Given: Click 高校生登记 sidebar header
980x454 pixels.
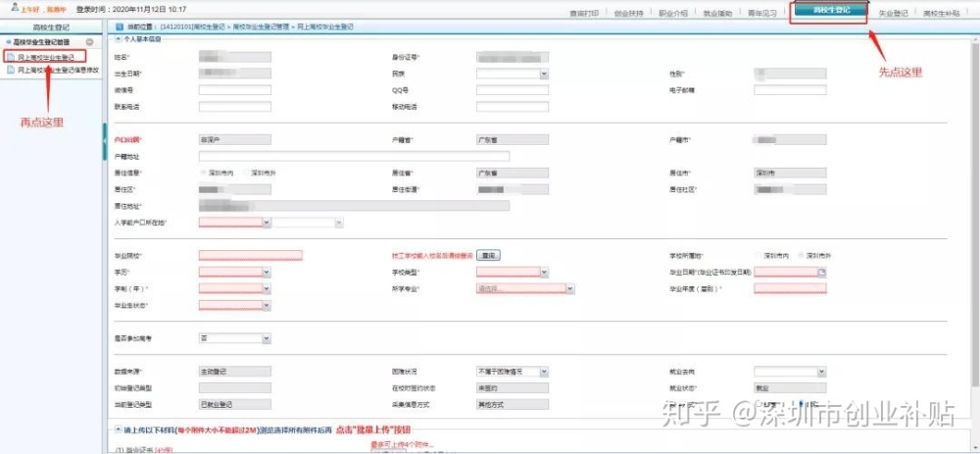Looking at the screenshot, I should tap(51, 27).
